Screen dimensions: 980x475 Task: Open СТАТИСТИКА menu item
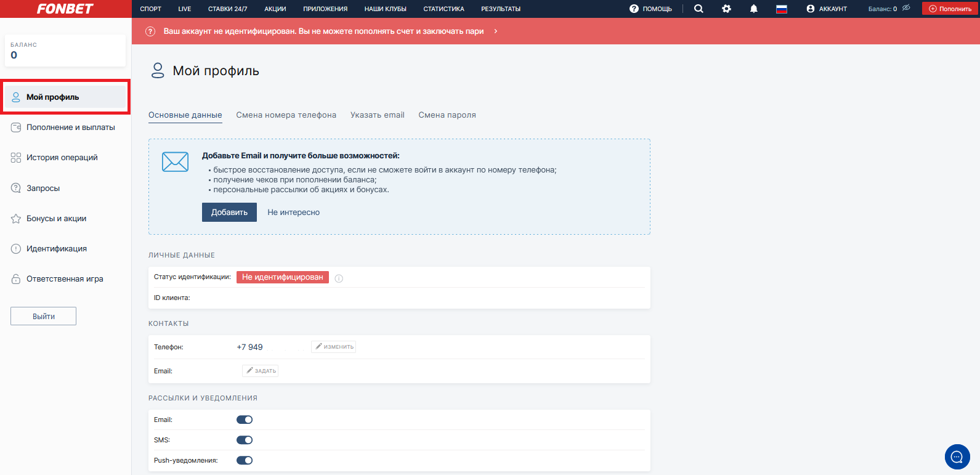tap(443, 9)
